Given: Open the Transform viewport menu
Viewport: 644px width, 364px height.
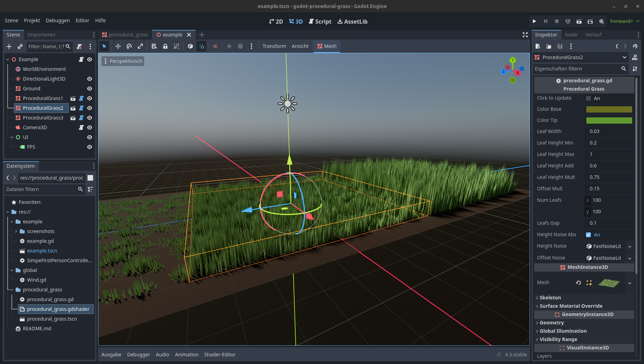Looking at the screenshot, I should (x=274, y=46).
